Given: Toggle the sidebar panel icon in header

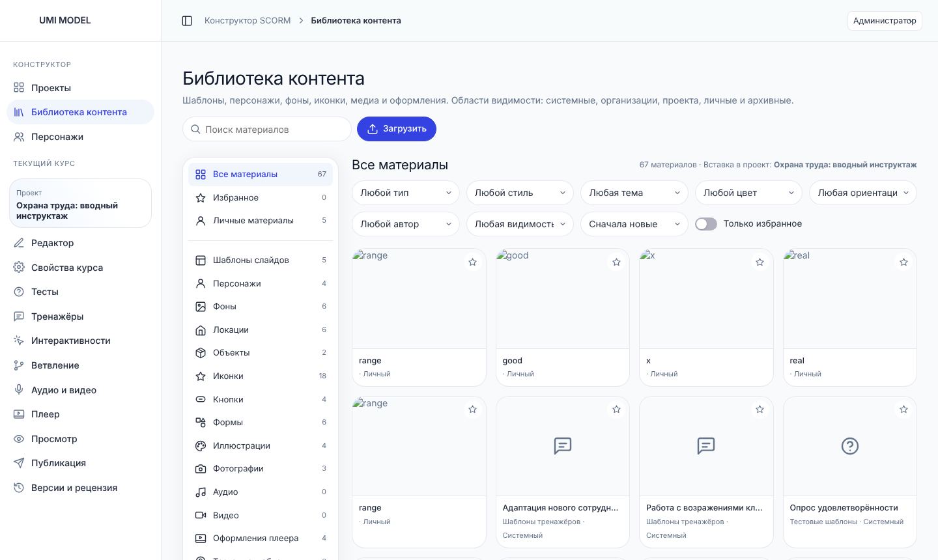Looking at the screenshot, I should pos(187,21).
